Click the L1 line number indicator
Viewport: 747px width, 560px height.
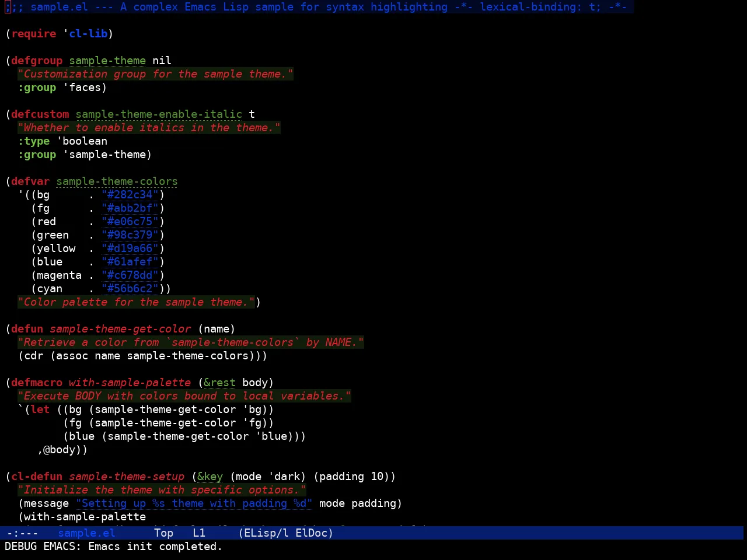[199, 533]
